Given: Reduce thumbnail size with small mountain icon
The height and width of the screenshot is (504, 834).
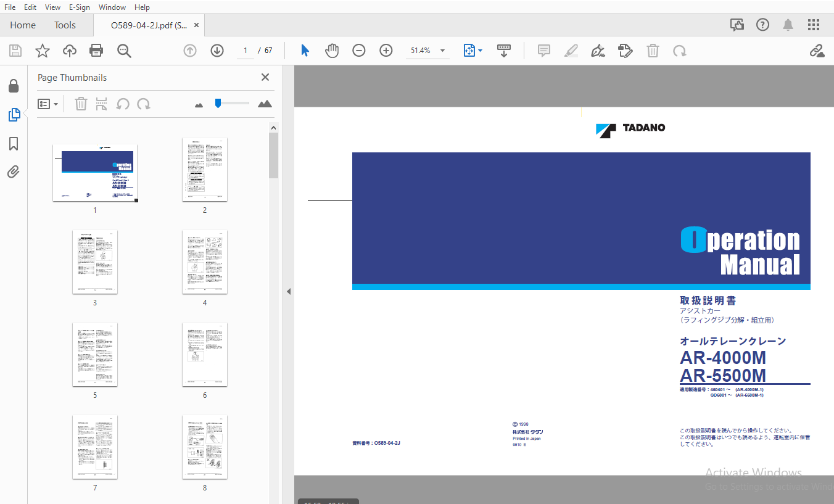Looking at the screenshot, I should tap(199, 105).
